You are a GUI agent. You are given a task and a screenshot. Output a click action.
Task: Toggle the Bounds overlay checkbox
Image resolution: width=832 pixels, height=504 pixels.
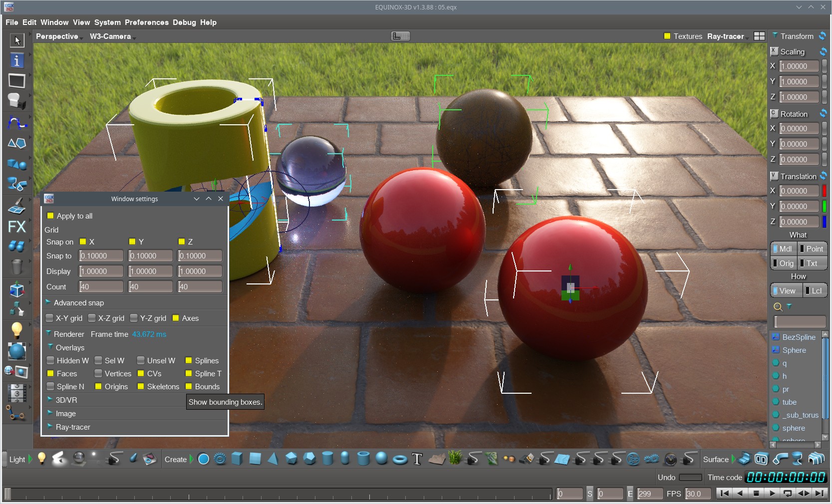point(189,387)
